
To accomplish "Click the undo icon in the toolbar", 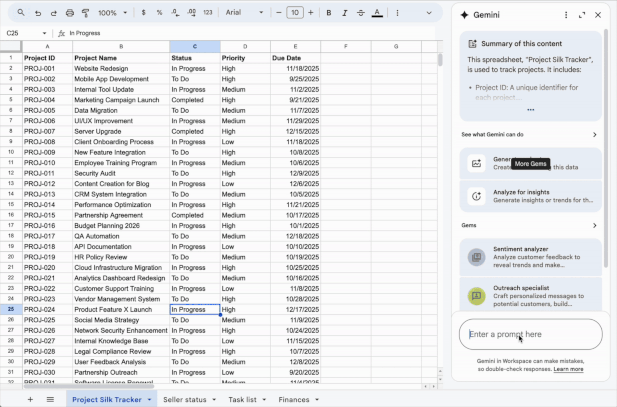I will coord(37,13).
